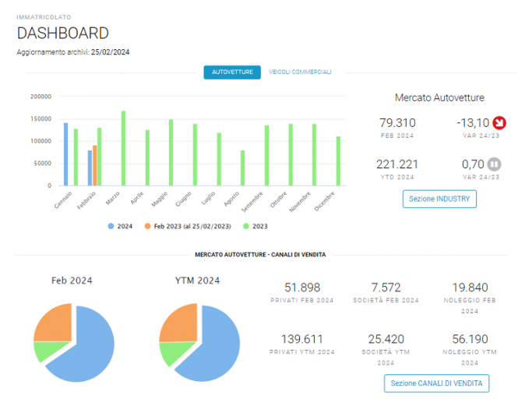Click the 7.572 Società Feb 2024 value

click(x=386, y=288)
